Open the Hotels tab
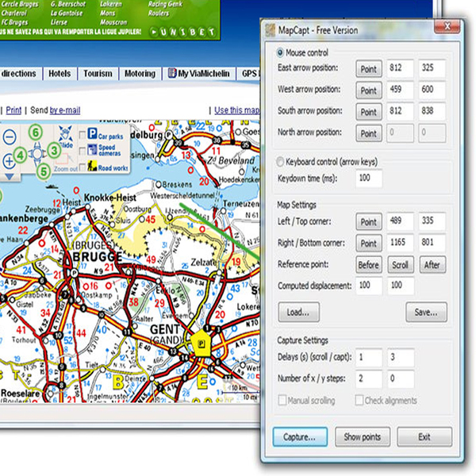Viewport: 476px width, 476px height. pyautogui.click(x=59, y=74)
